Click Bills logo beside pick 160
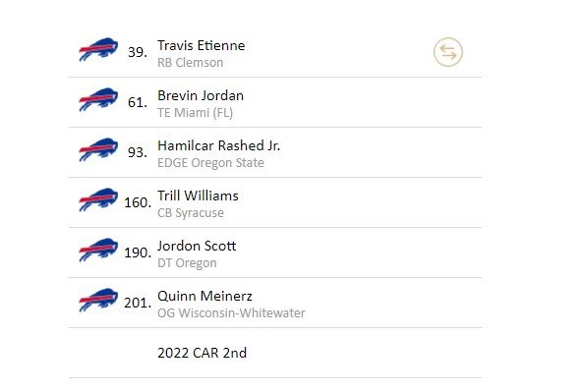Screen dimensions: 583x392 98,199
